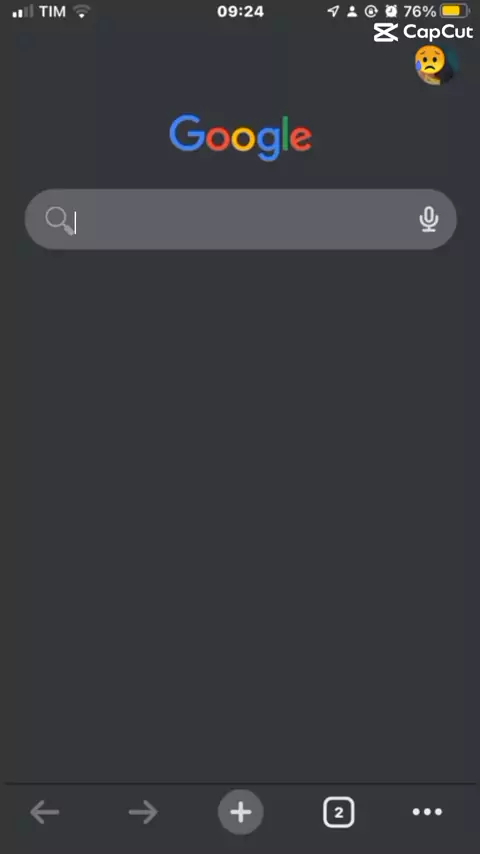
Task: Click inside the Google search field
Action: pyautogui.click(x=240, y=219)
